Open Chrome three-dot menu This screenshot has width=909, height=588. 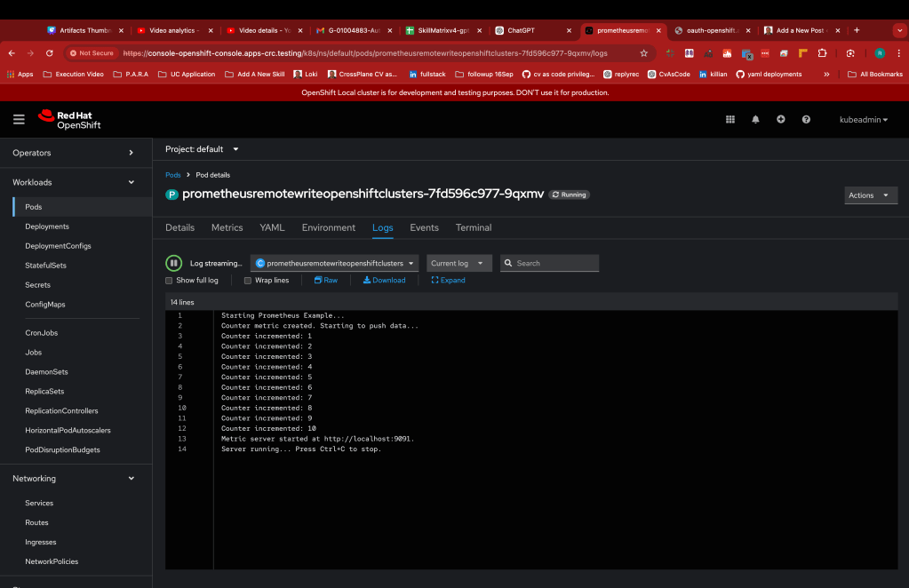pyautogui.click(x=898, y=53)
